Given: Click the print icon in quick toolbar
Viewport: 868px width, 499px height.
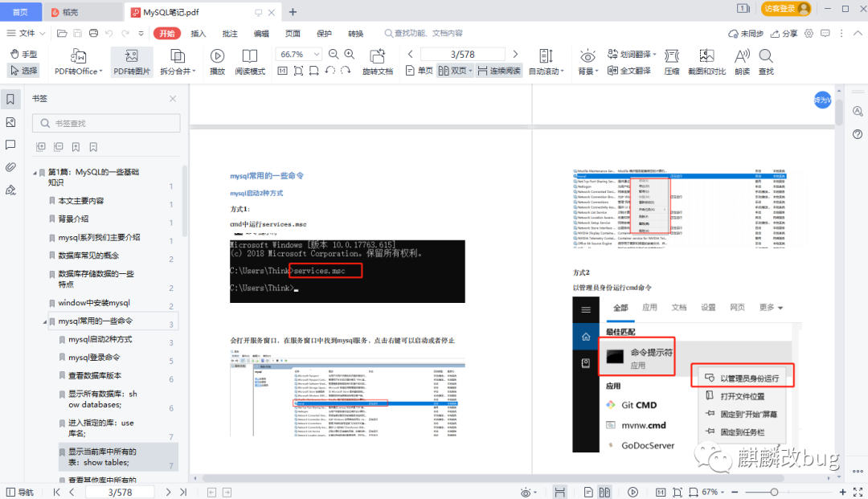Looking at the screenshot, I should pos(93,33).
